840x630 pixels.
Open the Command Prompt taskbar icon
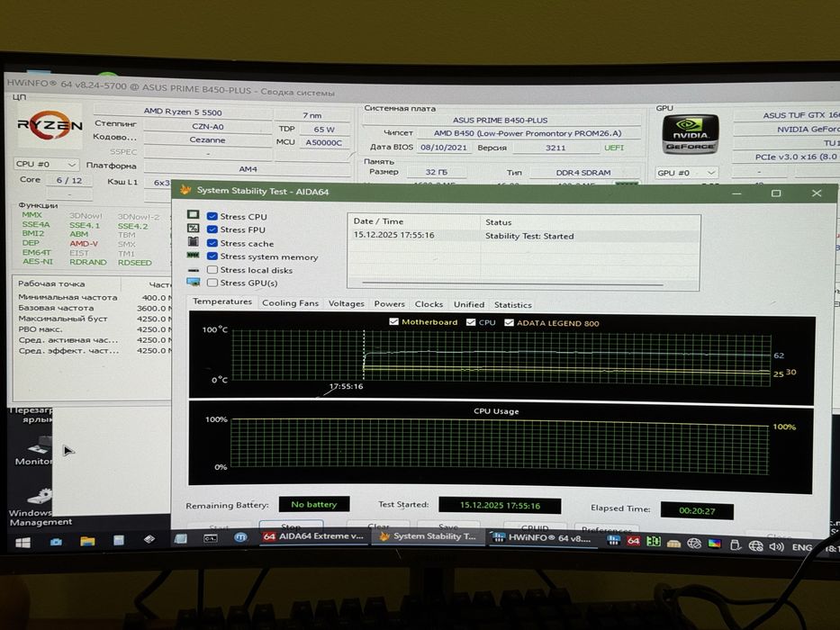click(210, 538)
